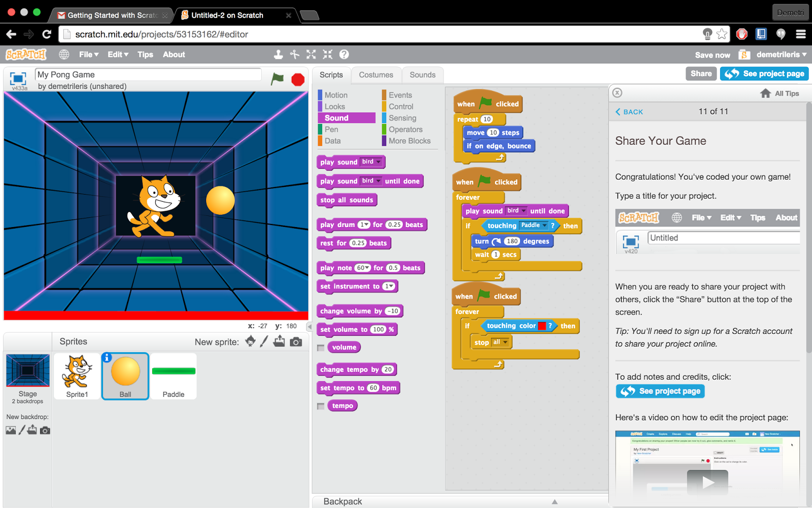Open the demetrileris account dropdown

(x=781, y=54)
